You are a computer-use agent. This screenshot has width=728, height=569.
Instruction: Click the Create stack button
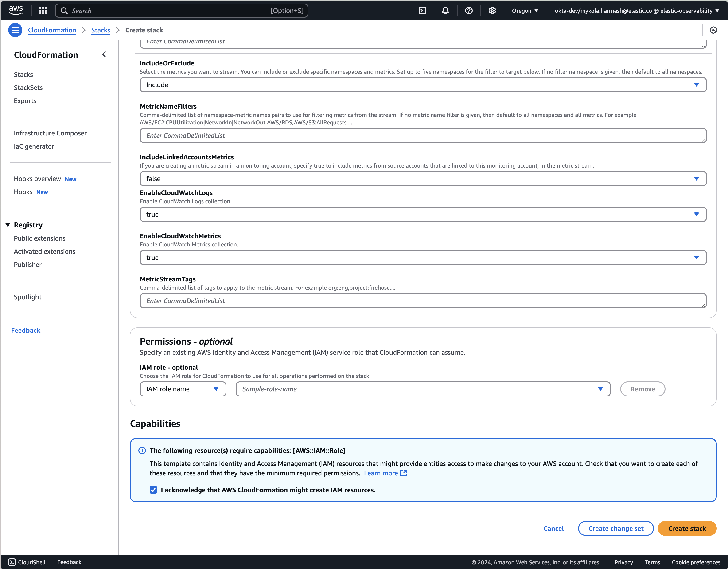pos(687,528)
